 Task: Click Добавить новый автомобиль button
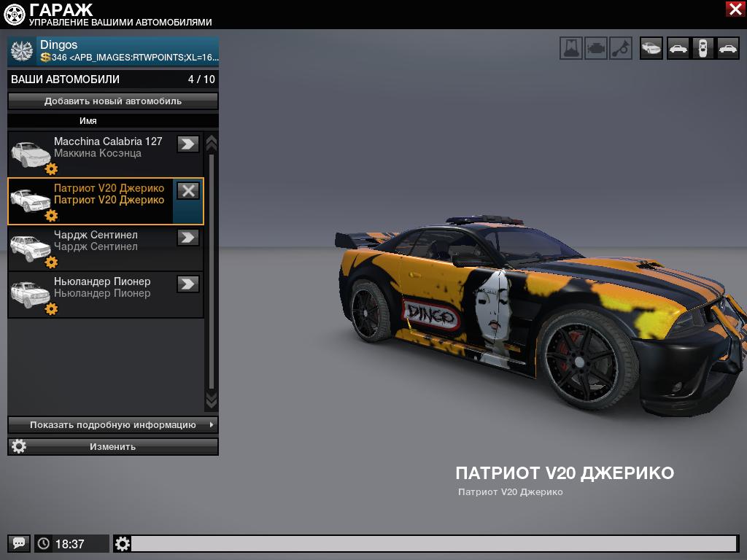pos(113,101)
